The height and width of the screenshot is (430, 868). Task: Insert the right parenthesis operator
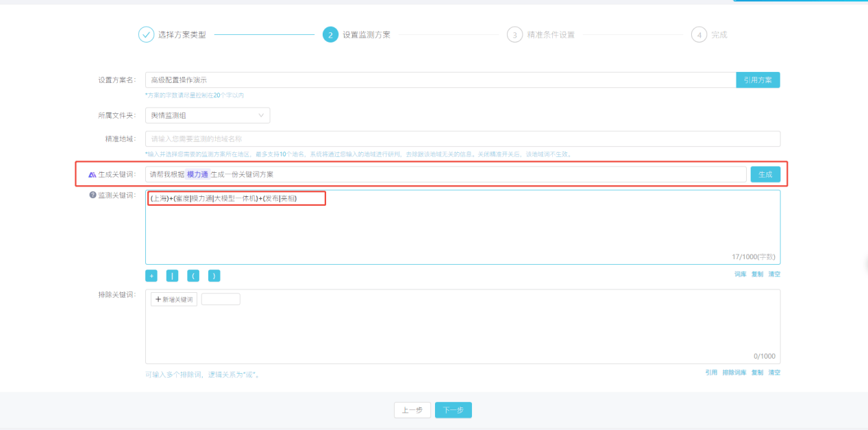click(x=214, y=276)
